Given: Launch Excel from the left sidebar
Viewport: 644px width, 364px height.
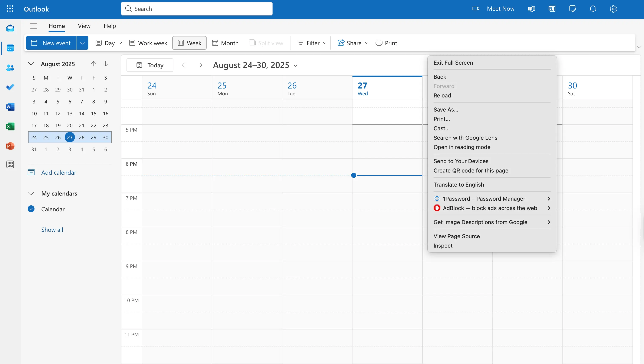Looking at the screenshot, I should coord(10,126).
